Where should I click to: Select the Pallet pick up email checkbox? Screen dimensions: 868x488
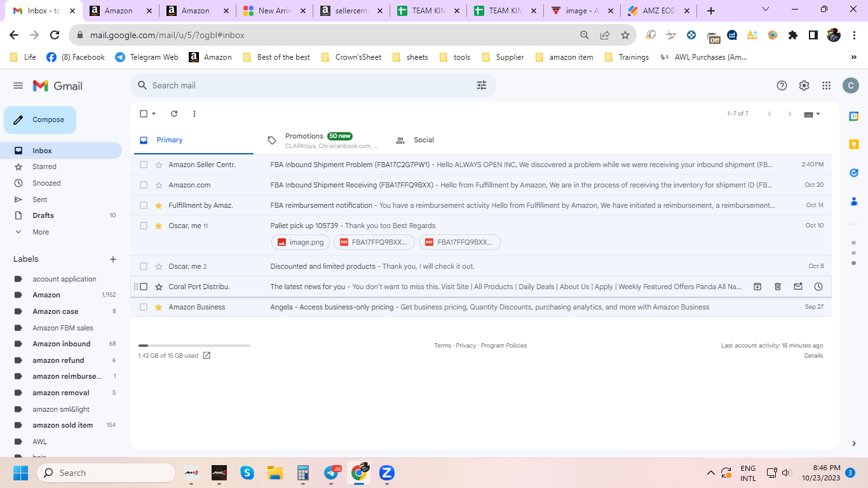[x=144, y=226]
